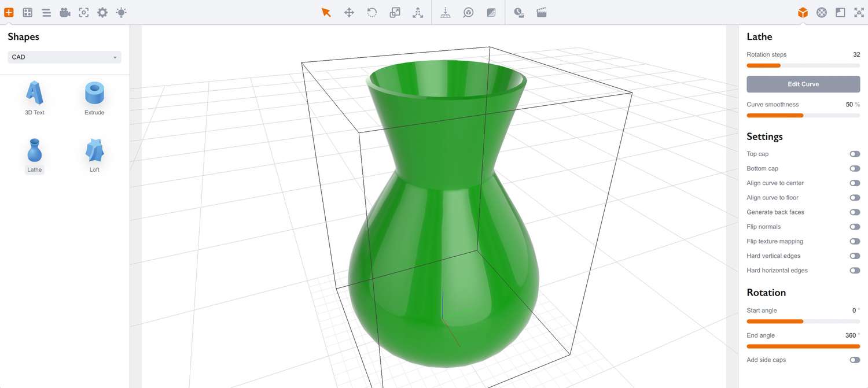The width and height of the screenshot is (868, 388).
Task: Click the pie-chart icon in top toolbar
Action: tap(519, 12)
